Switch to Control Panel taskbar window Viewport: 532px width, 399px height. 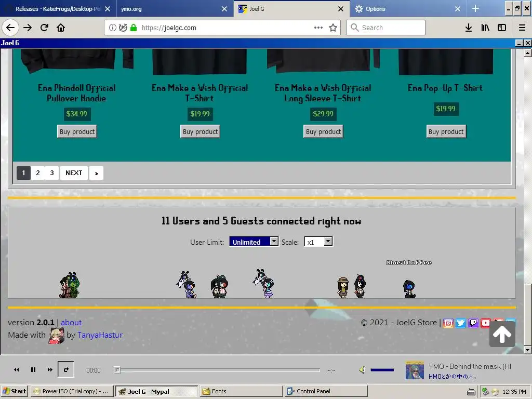click(x=326, y=391)
